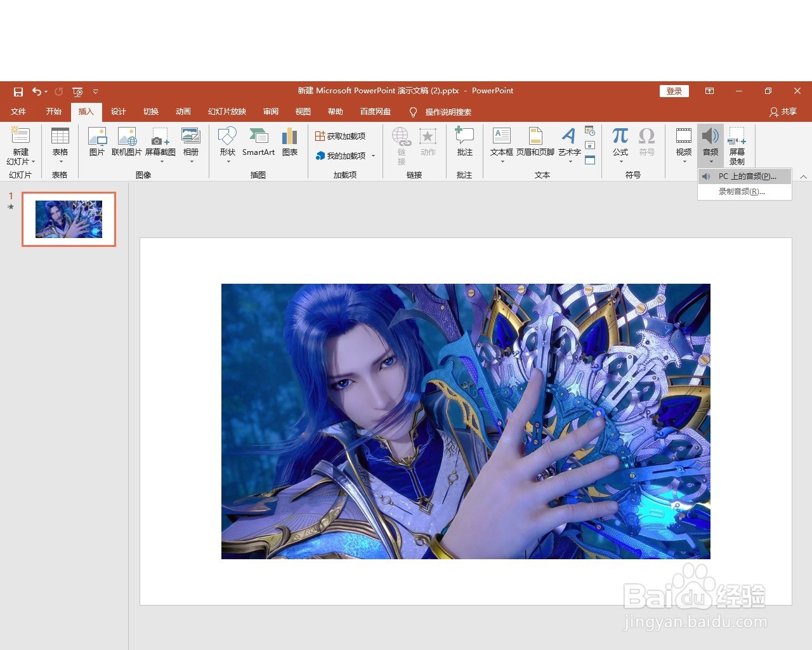
Task: Save the presentation with the floppy disk icon
Action: click(18, 91)
